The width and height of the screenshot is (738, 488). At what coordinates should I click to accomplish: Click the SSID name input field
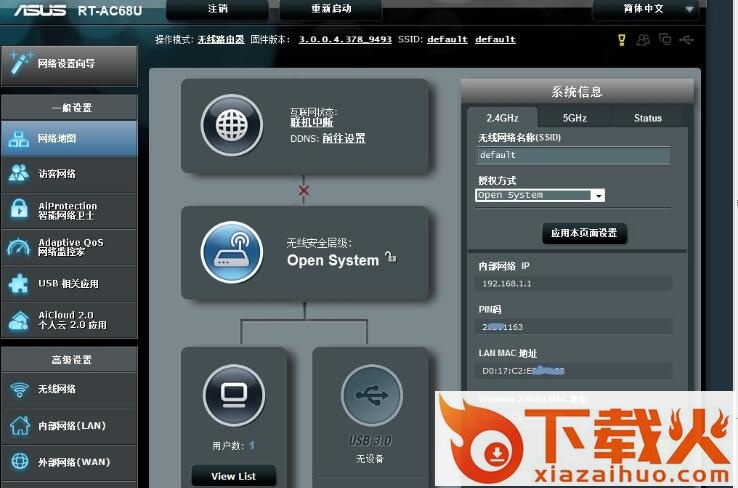point(573,156)
